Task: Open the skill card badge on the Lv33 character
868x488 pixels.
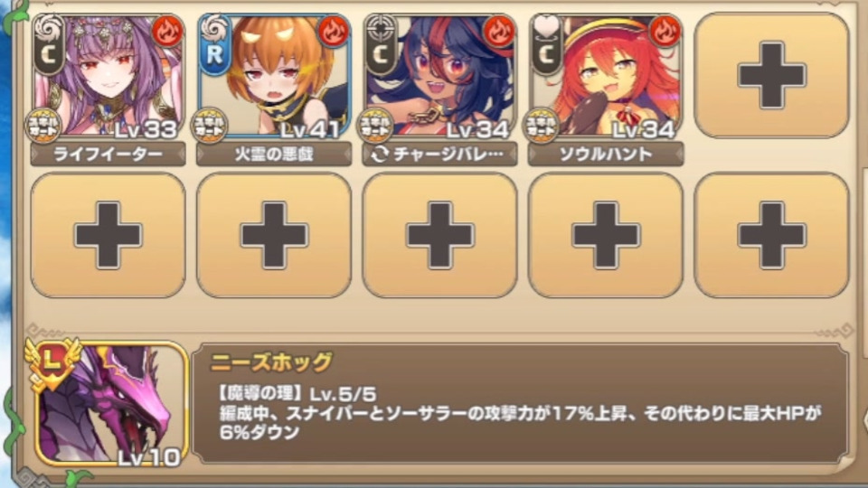Action: coord(43,125)
